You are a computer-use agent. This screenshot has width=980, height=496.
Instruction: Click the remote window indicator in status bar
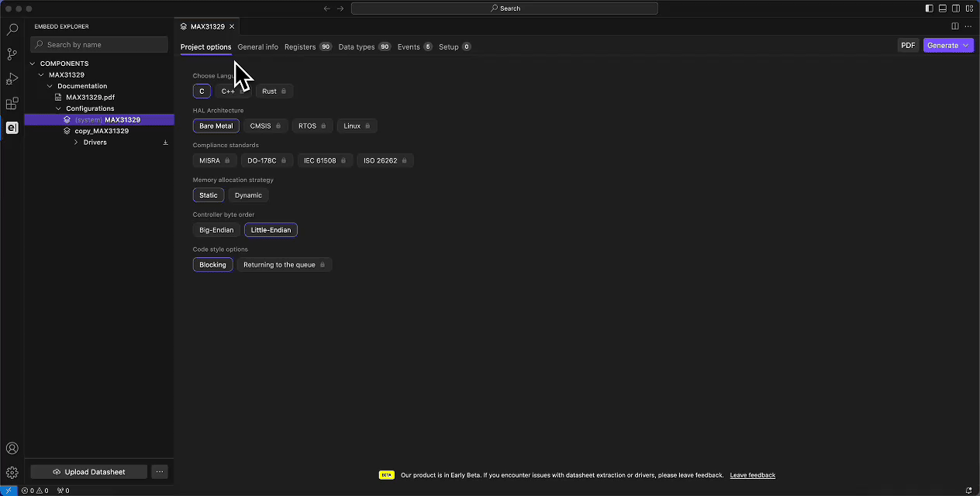(x=9, y=491)
